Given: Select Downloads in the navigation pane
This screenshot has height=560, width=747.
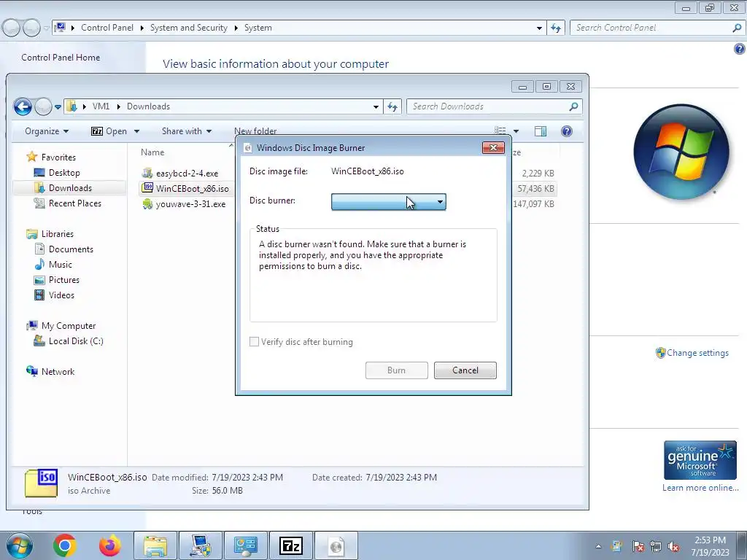Looking at the screenshot, I should pyautogui.click(x=70, y=188).
